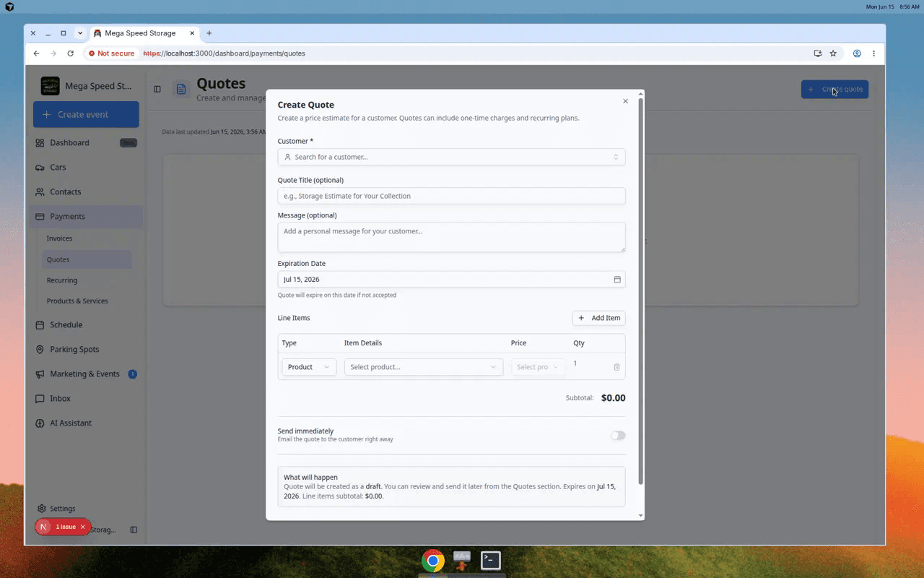Click the system clock in top bar

tap(893, 7)
